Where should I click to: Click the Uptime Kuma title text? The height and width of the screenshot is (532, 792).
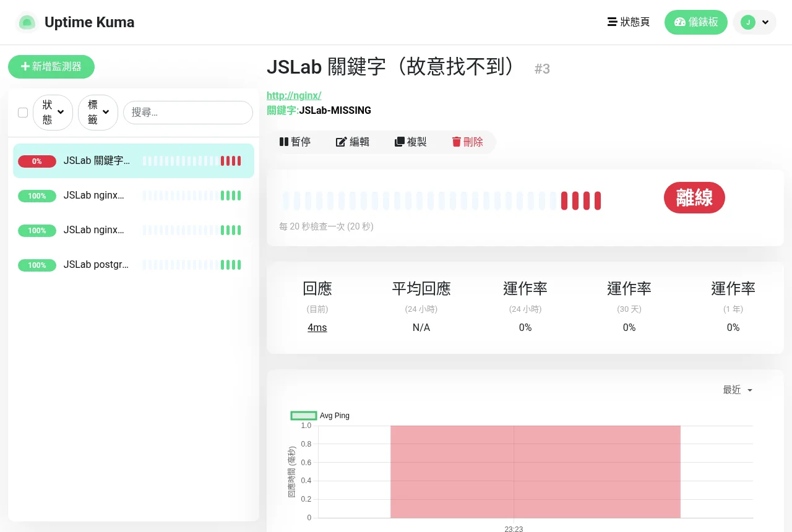89,22
